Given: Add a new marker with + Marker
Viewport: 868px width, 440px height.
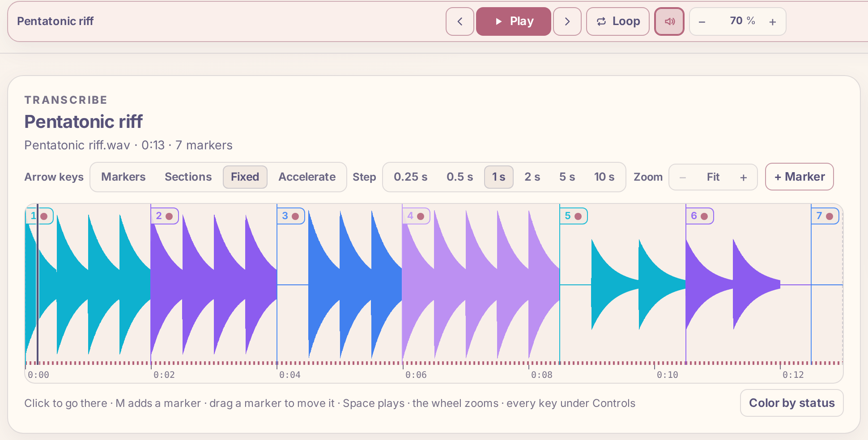Looking at the screenshot, I should [x=800, y=177].
